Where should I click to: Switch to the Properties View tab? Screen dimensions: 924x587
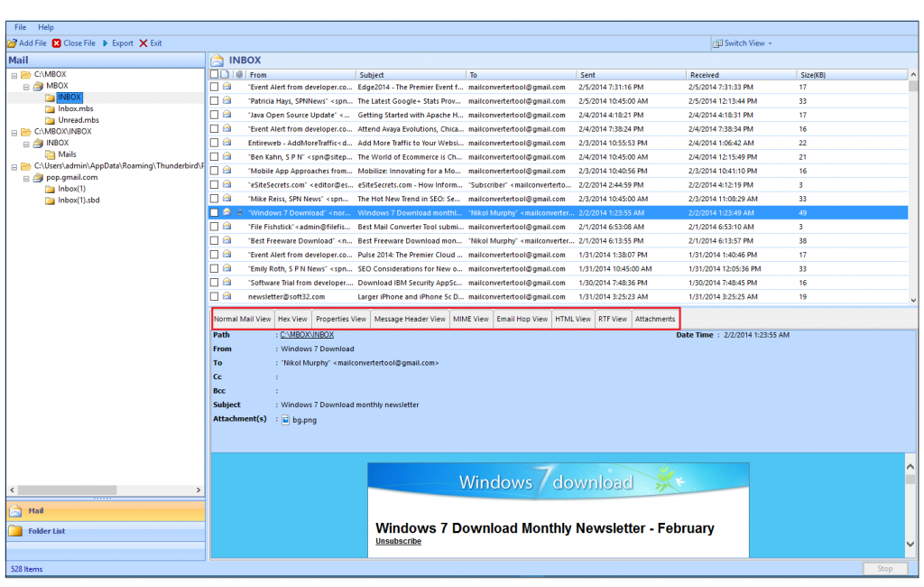point(341,319)
